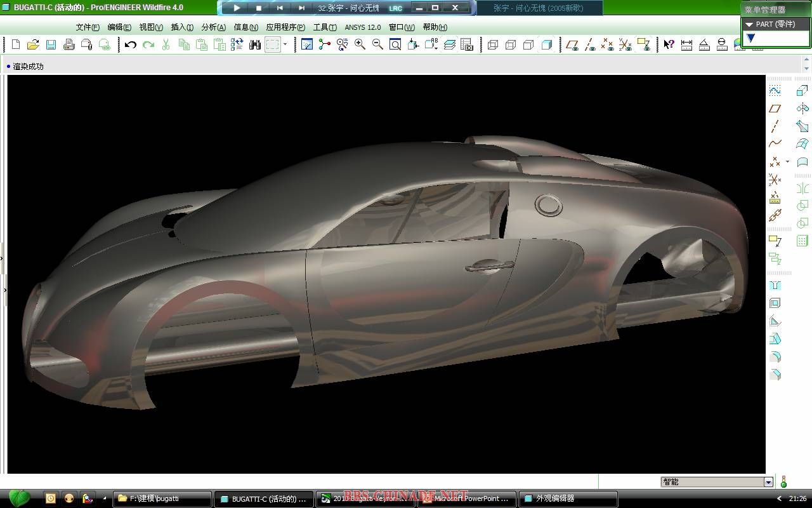The image size is (812, 508).
Task: Open the diameter measure tool
Action: pyautogui.click(x=722, y=44)
